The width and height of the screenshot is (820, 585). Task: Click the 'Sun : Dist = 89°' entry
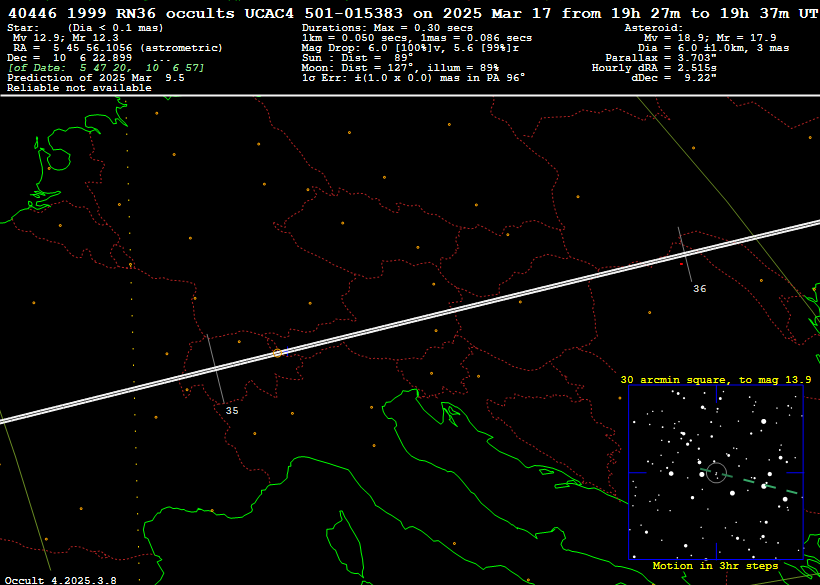pyautogui.click(x=357, y=58)
